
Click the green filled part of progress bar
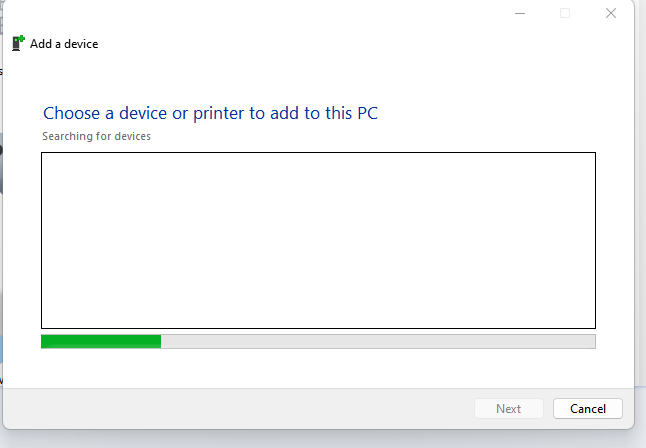click(101, 341)
